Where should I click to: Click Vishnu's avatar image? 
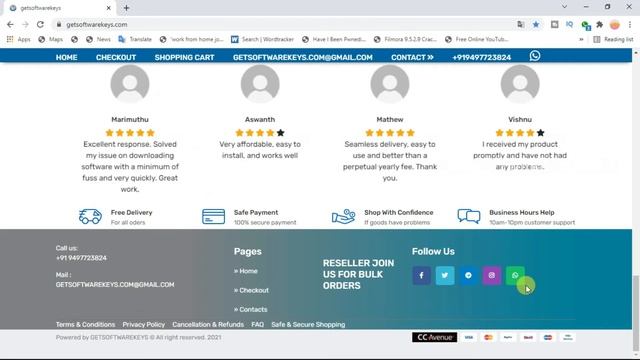[520, 84]
